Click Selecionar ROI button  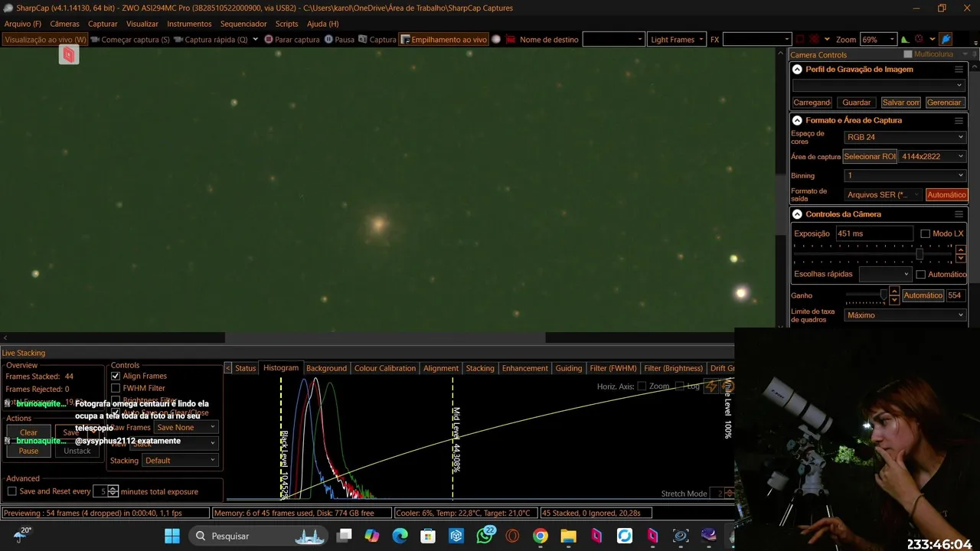pyautogui.click(x=870, y=156)
